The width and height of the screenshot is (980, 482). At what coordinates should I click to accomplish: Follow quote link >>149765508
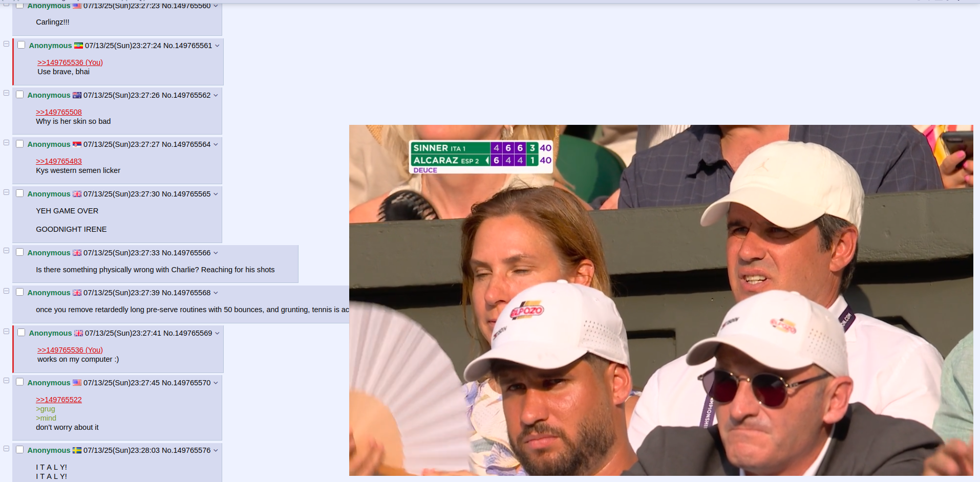(59, 112)
